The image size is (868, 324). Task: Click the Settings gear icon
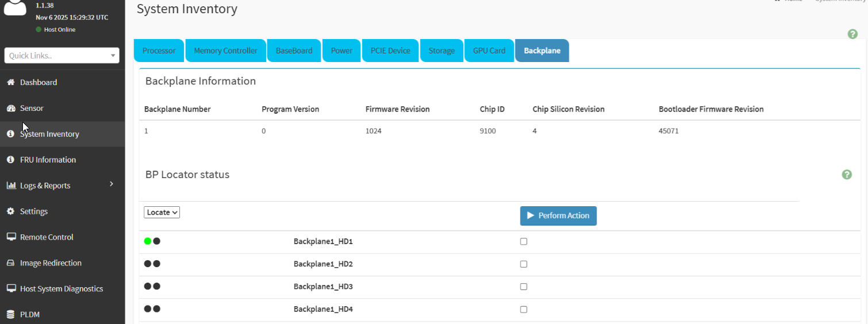pos(10,211)
